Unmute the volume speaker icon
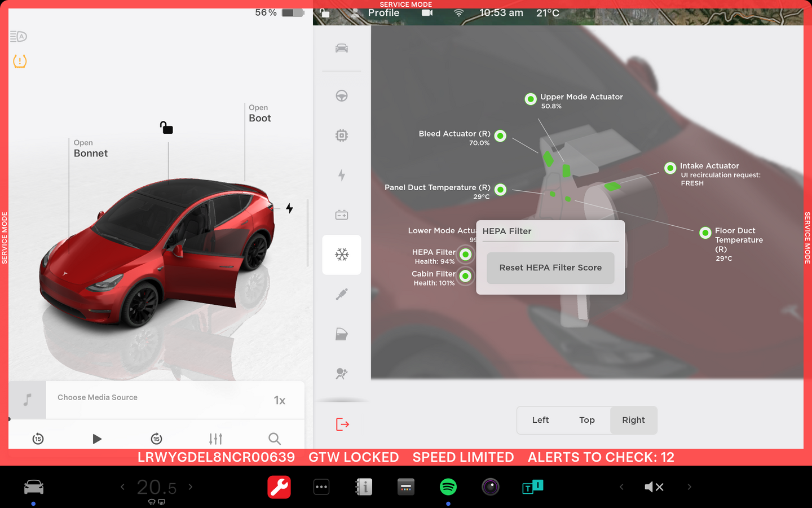The image size is (812, 508). (x=654, y=487)
